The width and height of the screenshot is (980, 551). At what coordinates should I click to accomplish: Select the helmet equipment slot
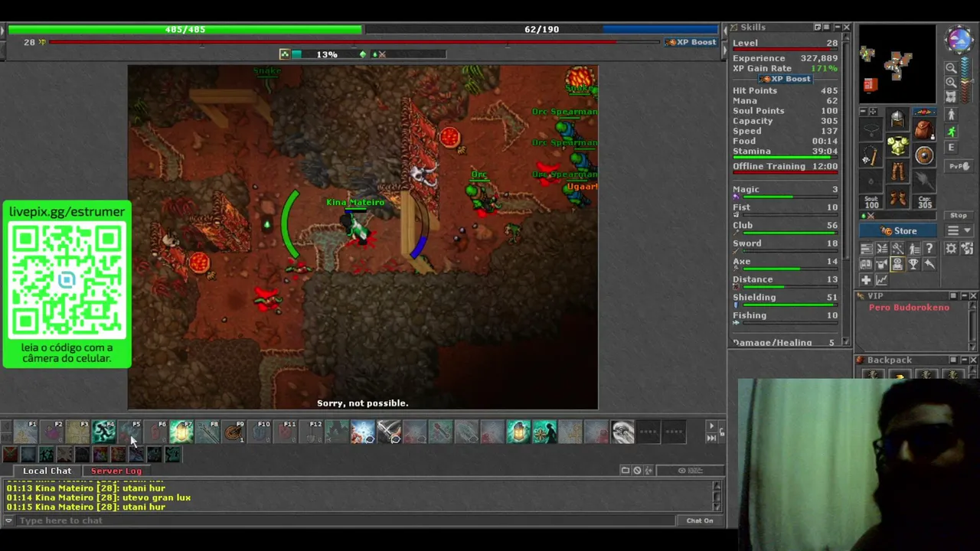(x=897, y=119)
